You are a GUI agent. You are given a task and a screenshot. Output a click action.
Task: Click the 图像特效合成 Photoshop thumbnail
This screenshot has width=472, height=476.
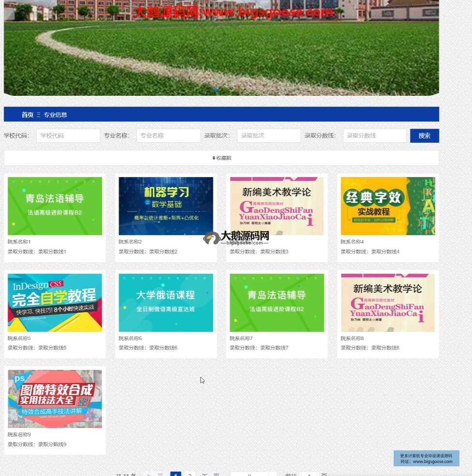point(55,399)
